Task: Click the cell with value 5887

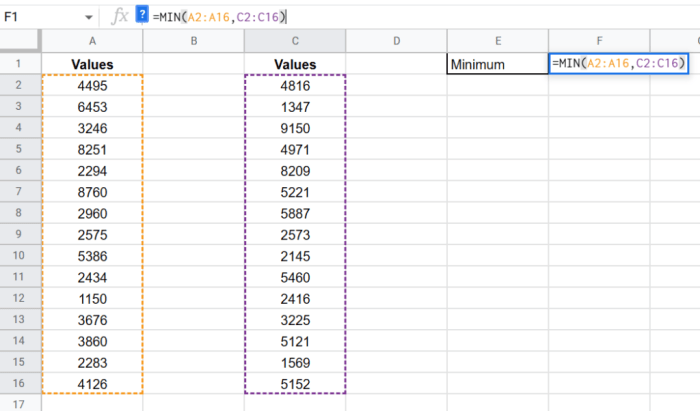Action: (x=295, y=213)
